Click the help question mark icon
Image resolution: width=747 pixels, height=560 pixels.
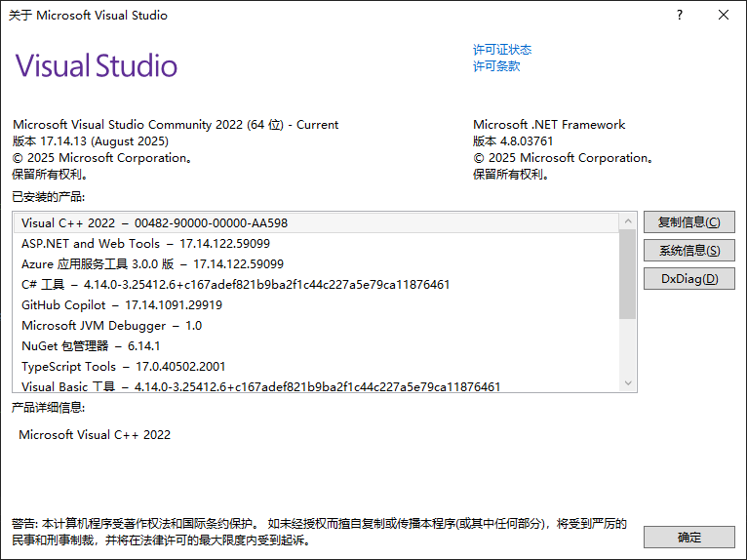click(x=680, y=16)
